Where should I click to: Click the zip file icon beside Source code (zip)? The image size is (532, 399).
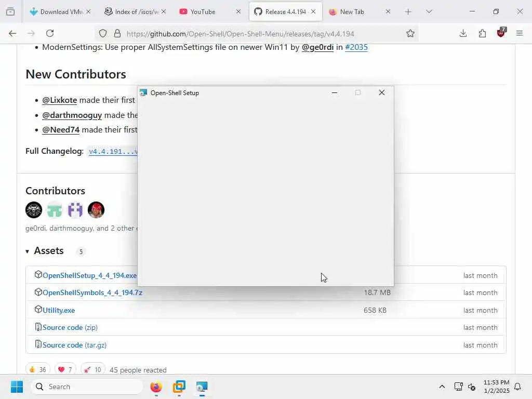pos(38,327)
